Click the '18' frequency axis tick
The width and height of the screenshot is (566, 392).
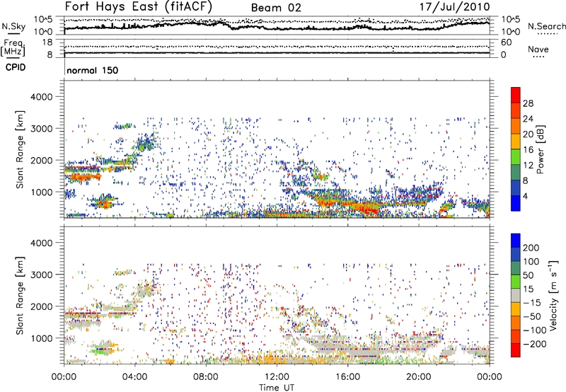(x=47, y=42)
